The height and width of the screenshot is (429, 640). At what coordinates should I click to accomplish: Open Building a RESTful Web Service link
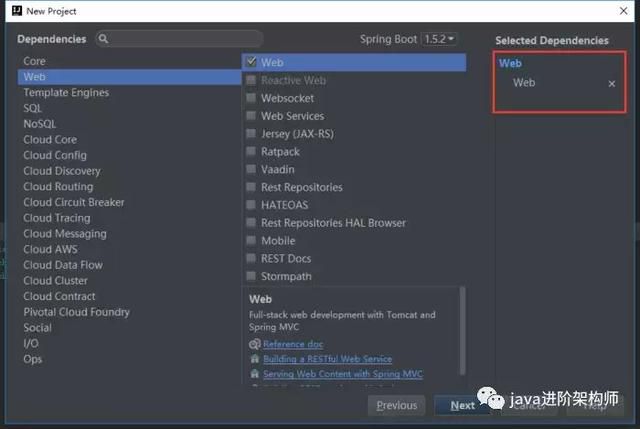(x=328, y=359)
